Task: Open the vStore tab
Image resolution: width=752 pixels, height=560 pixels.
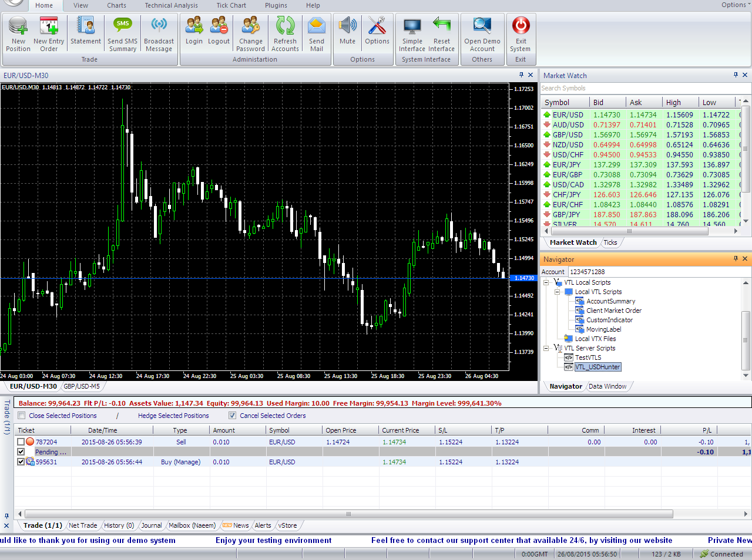Action: click(287, 525)
